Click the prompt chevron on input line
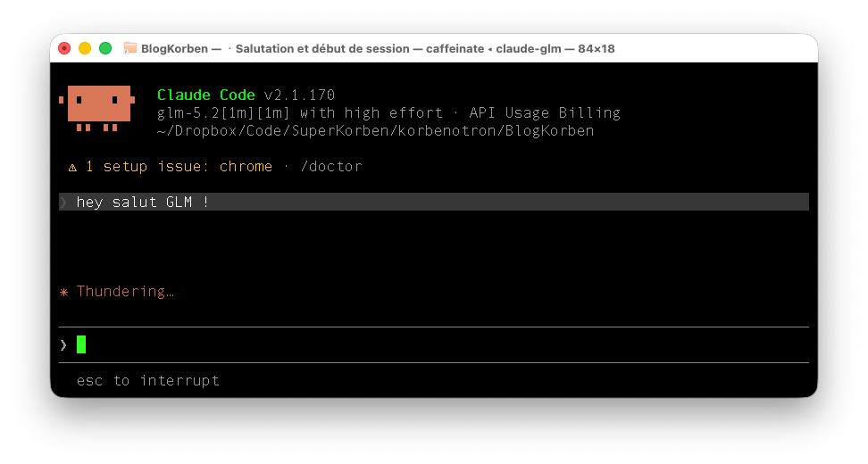 (x=63, y=345)
